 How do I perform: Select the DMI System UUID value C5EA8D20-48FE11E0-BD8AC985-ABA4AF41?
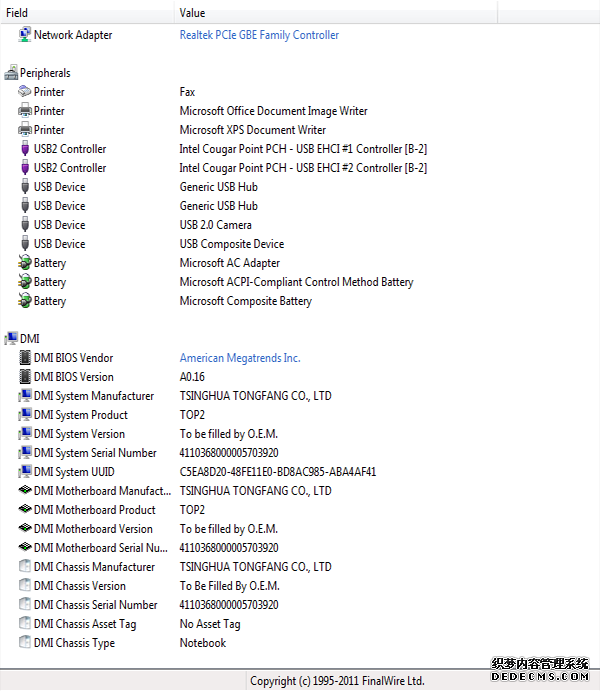click(x=278, y=472)
